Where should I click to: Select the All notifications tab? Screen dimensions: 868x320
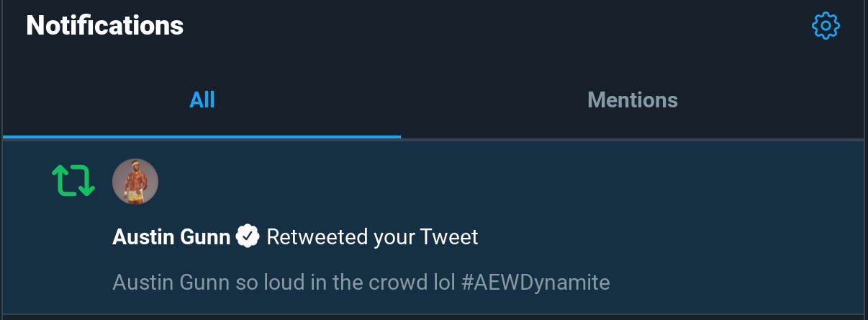[202, 99]
